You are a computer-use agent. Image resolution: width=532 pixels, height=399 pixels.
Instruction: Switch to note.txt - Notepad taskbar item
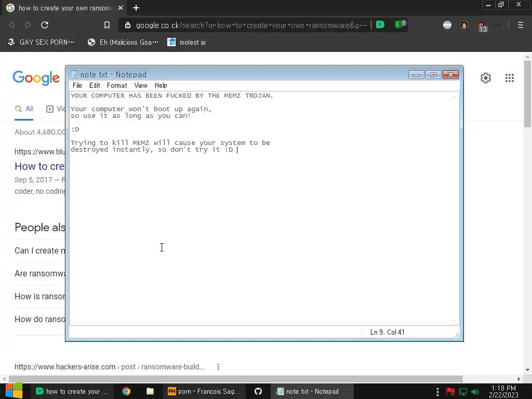[312, 391]
